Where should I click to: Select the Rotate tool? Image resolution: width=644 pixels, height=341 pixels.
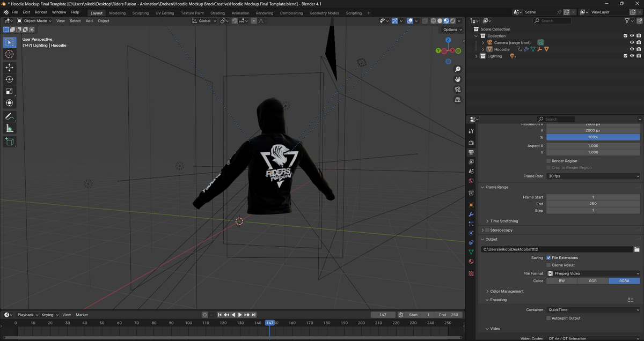[10, 79]
